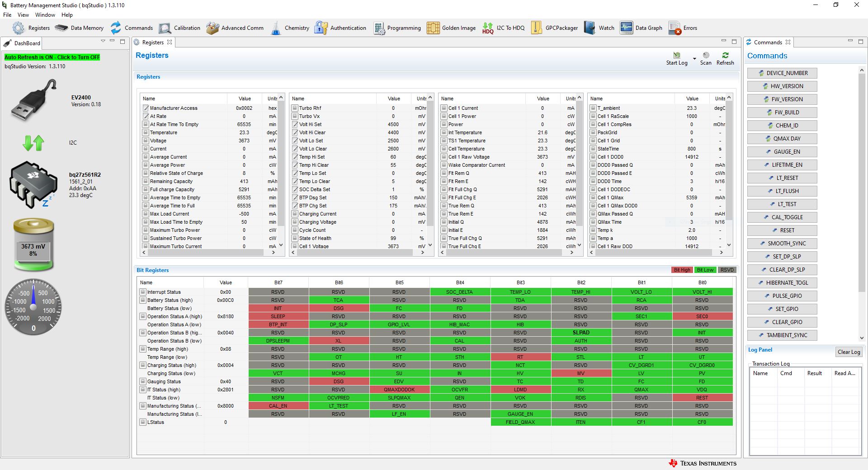Expand the Start Log dropdown arrow

point(694,59)
